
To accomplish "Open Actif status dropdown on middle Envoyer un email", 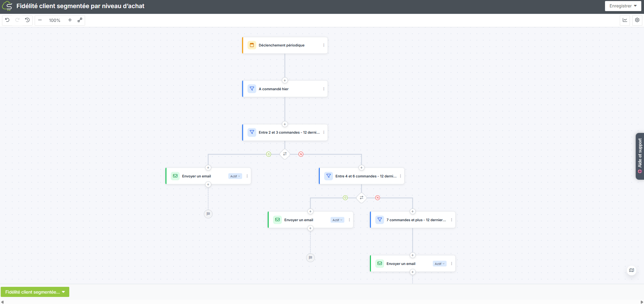I will (x=337, y=220).
